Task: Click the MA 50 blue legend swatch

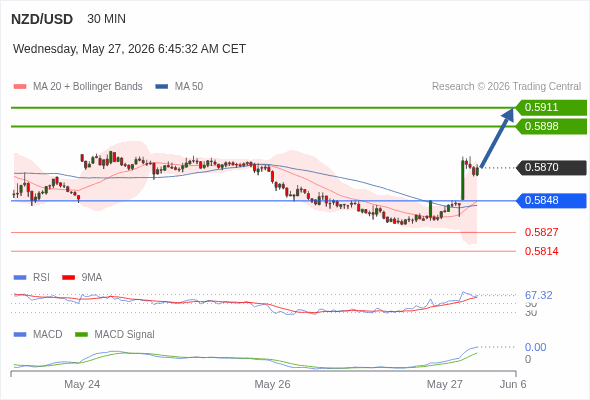Action: click(x=162, y=87)
